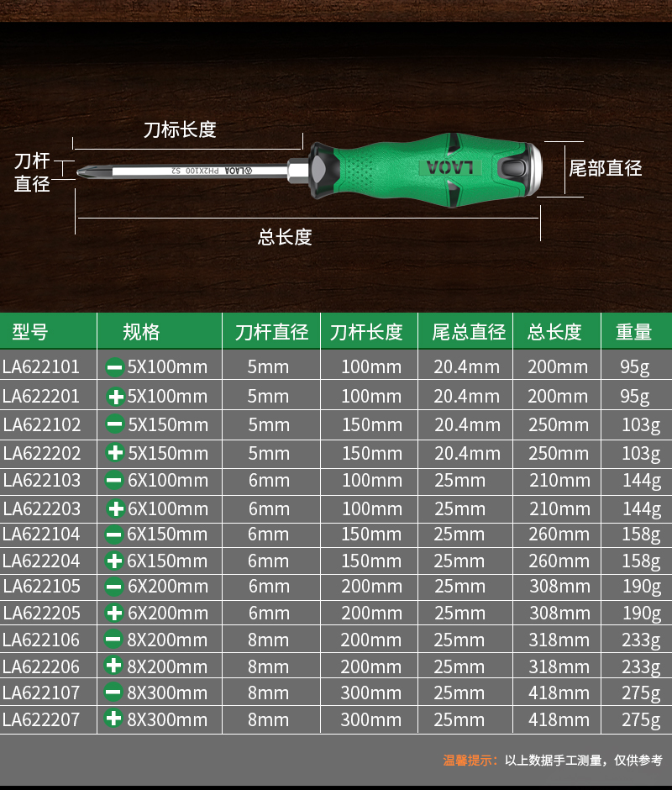The width and height of the screenshot is (672, 790).
Task: Select the Phillips plus icon in the LA622202 row
Action: [x=115, y=452]
